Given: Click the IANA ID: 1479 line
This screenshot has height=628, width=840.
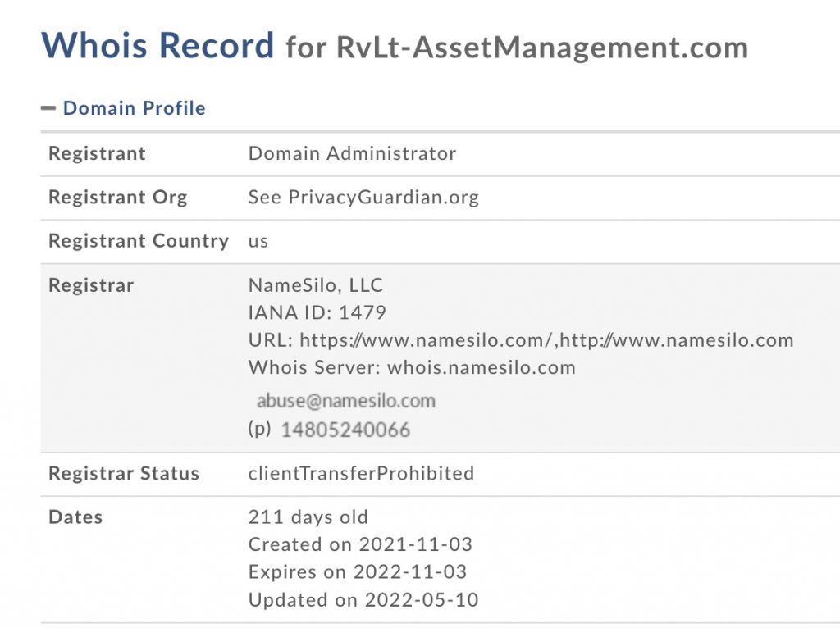Looking at the screenshot, I should click(x=317, y=312).
